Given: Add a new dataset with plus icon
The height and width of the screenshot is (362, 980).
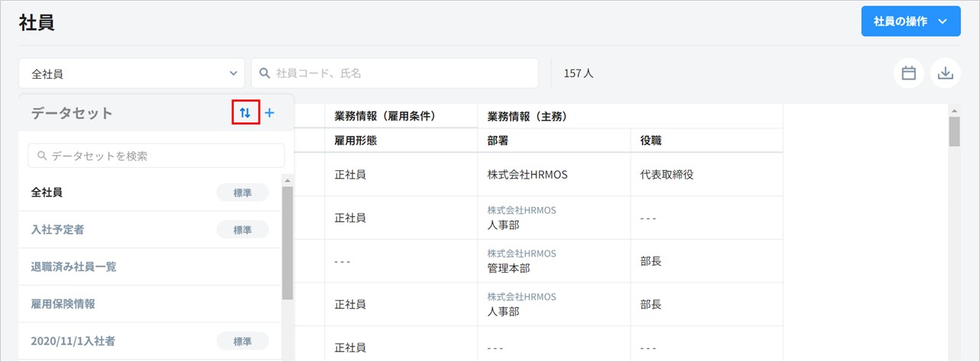Looking at the screenshot, I should point(269,113).
